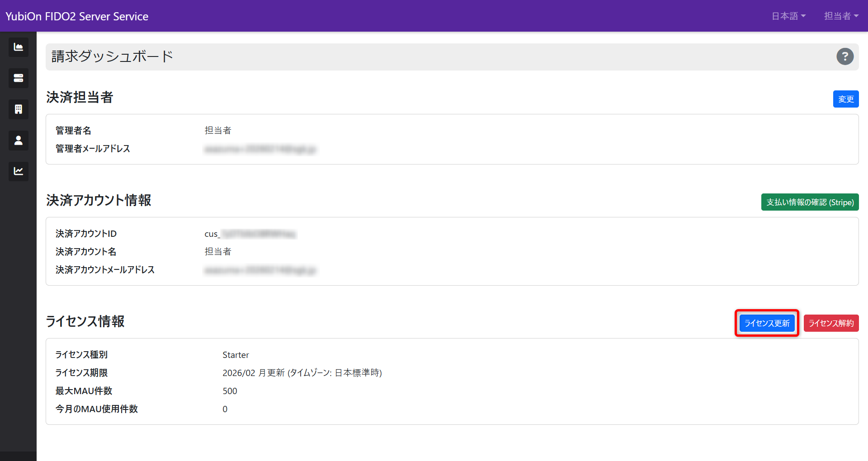Click the highlighted ライセンス更新 button
The height and width of the screenshot is (461, 868).
tap(766, 323)
